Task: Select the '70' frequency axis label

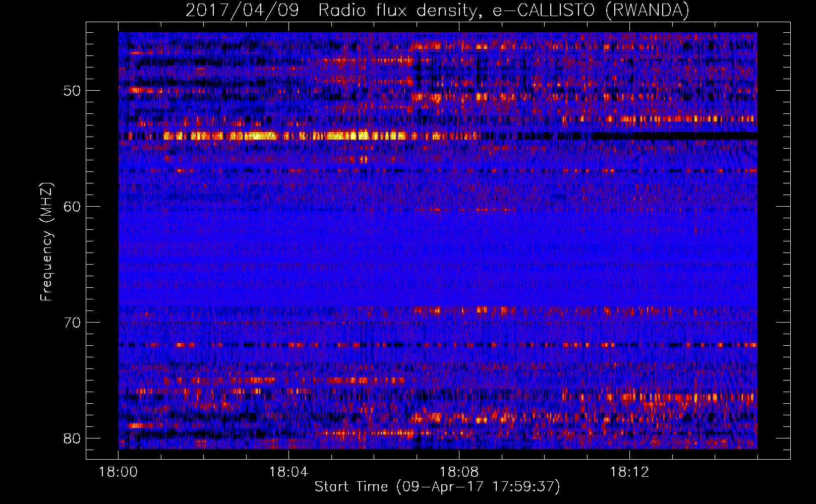Action: click(72, 323)
